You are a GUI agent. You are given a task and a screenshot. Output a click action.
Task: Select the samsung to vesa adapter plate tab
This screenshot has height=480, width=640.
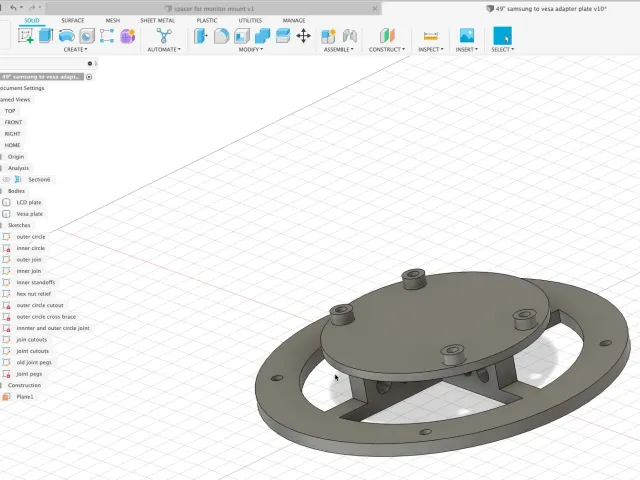tap(547, 9)
